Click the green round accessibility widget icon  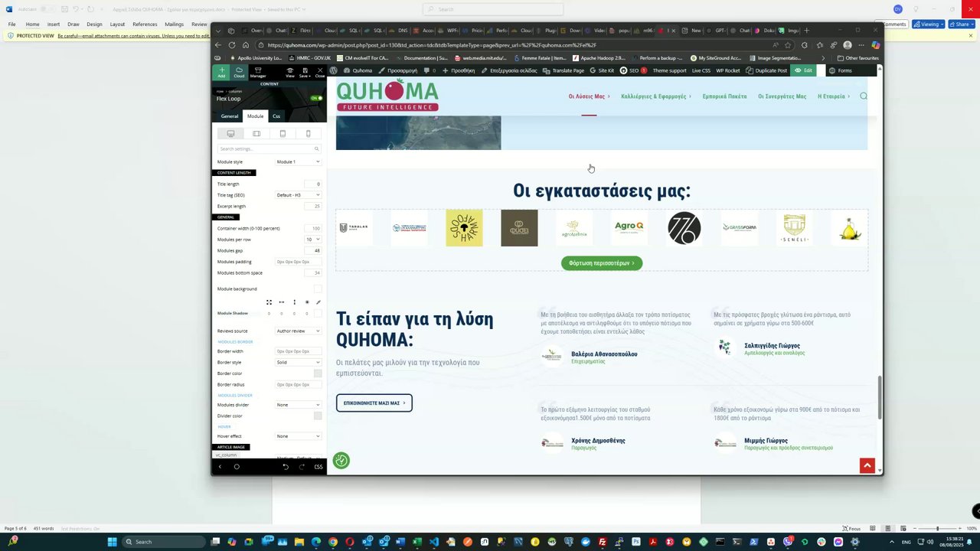pyautogui.click(x=341, y=460)
